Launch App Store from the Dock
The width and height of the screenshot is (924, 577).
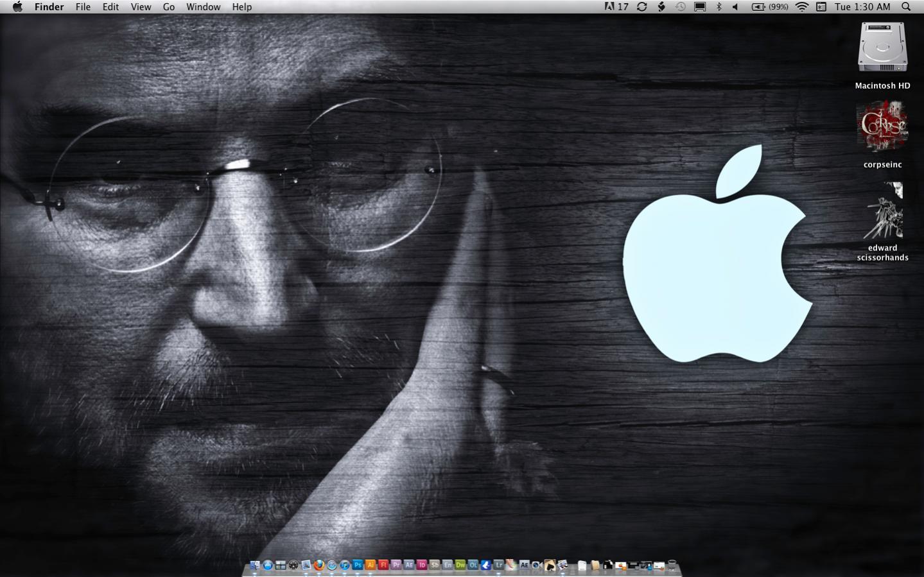pos(268,565)
